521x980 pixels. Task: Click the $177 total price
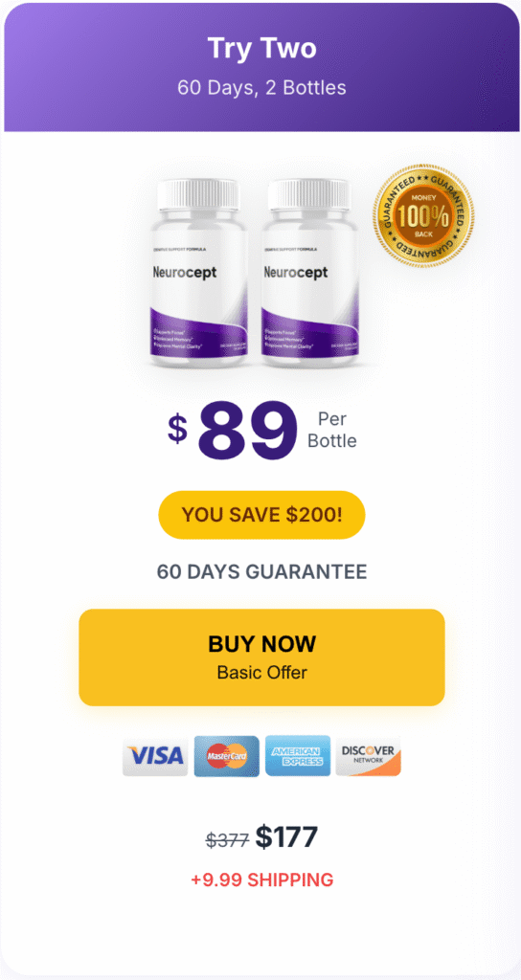click(286, 837)
